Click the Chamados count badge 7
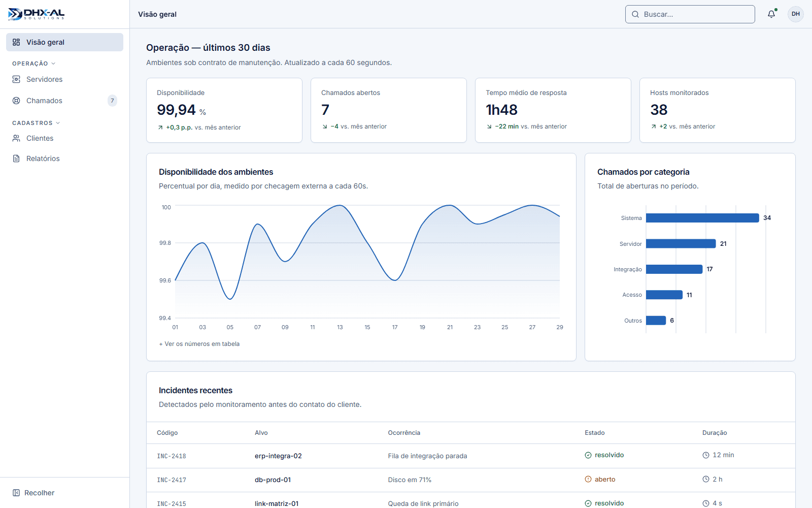This screenshot has height=508, width=812. 112,101
